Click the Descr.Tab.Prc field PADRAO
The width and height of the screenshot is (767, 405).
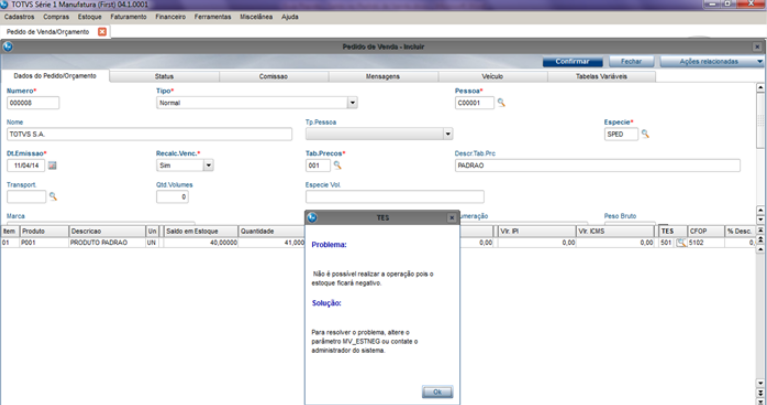pos(597,165)
